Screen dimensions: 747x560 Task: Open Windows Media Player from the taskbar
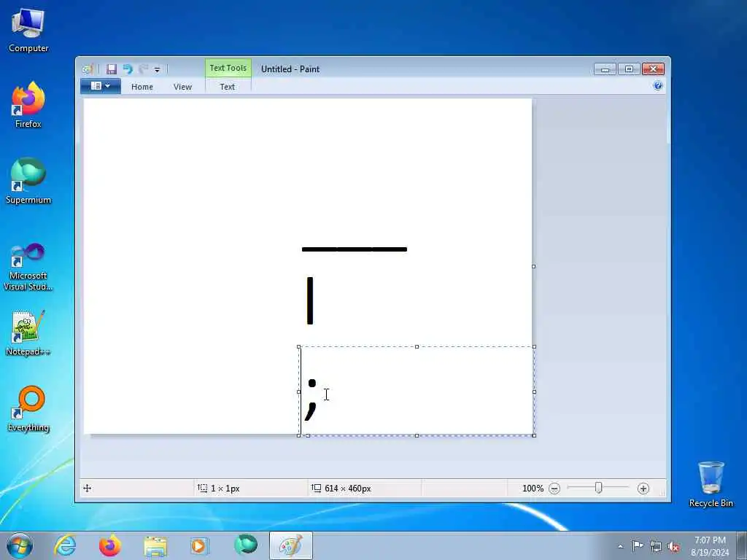point(200,545)
